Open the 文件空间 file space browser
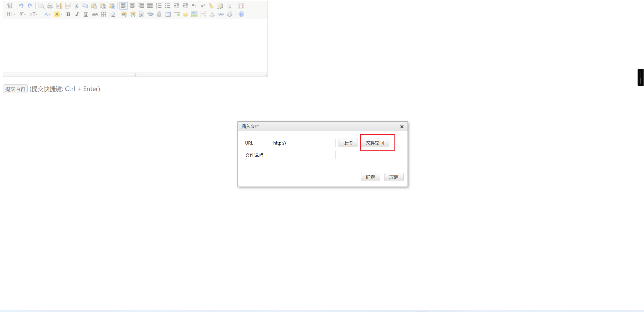 (375, 143)
